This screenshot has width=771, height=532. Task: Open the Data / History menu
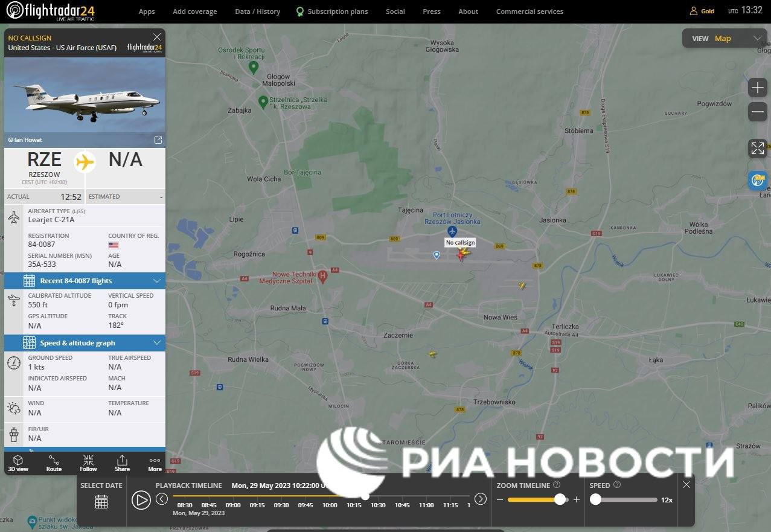click(257, 11)
